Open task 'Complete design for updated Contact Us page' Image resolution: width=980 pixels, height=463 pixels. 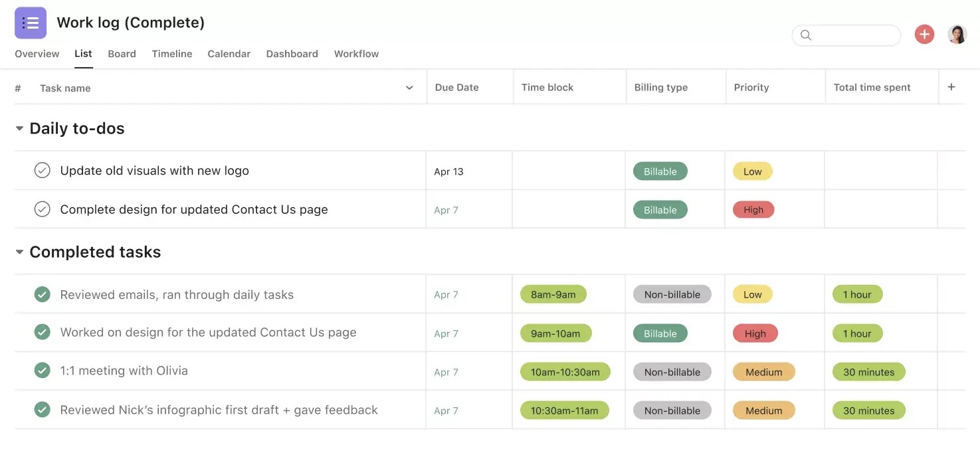[194, 209]
